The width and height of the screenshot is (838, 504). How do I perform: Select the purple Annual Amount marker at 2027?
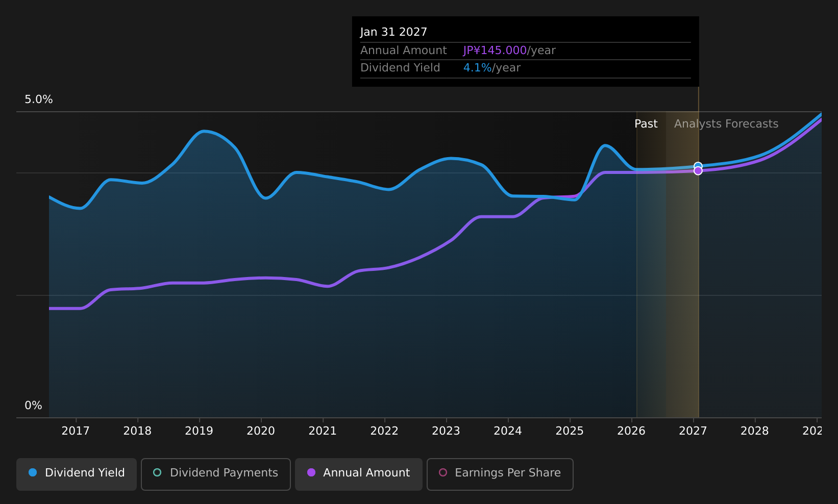698,171
